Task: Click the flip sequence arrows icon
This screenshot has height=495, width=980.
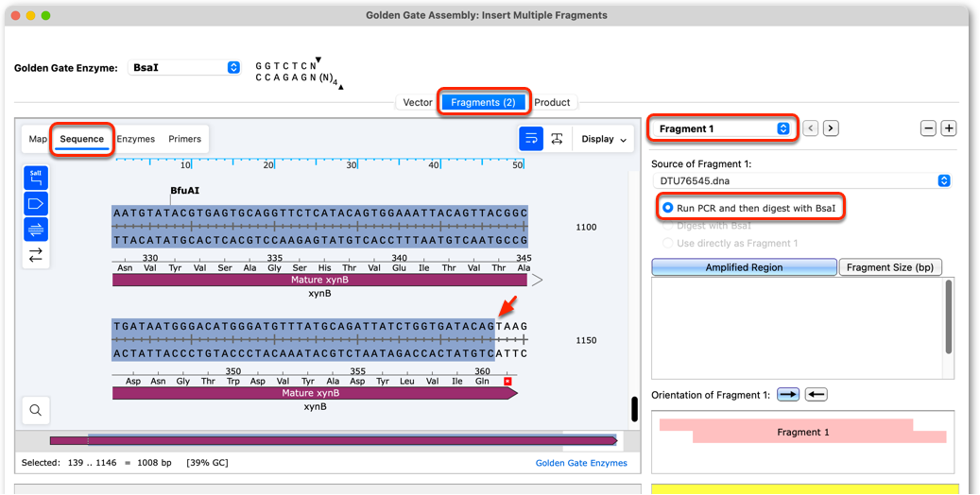Action: [36, 255]
